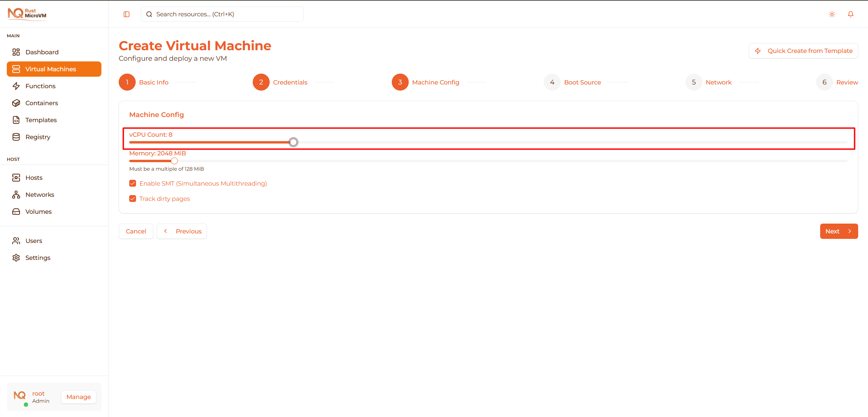
Task: Open the Dashboard from the sidebar
Action: (x=41, y=52)
